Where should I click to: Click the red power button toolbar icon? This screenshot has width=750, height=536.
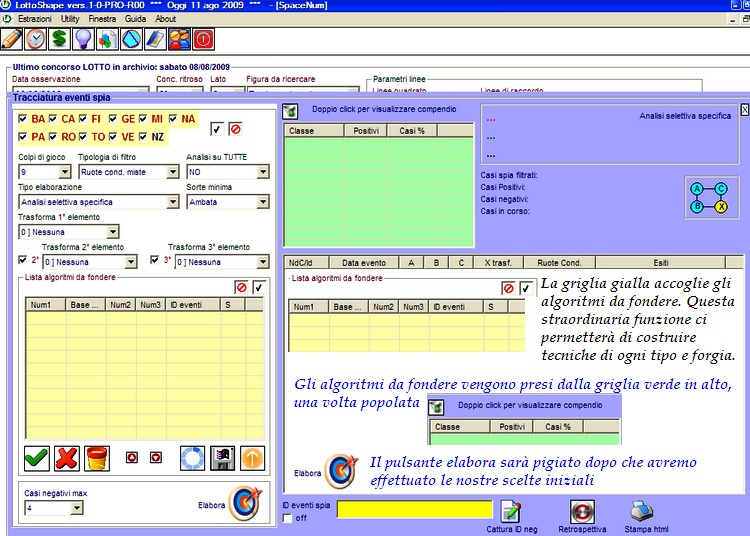tap(203, 39)
